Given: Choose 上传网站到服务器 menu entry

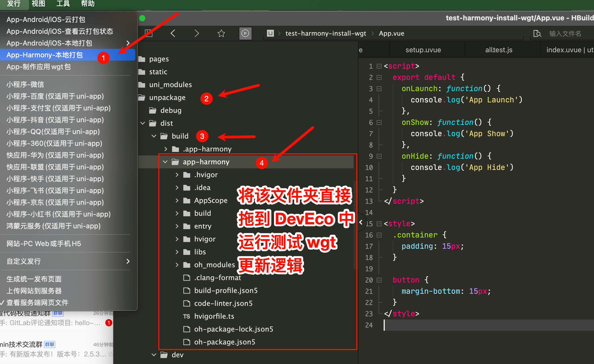Looking at the screenshot, I should click(34, 291).
